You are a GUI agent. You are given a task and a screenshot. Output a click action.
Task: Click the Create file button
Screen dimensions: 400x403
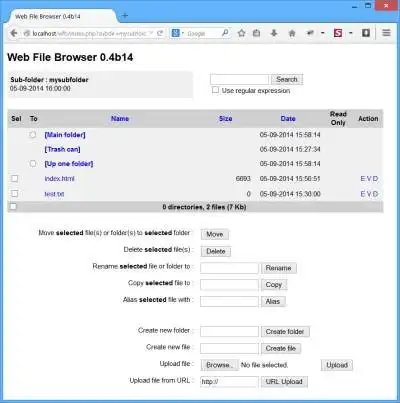click(281, 348)
